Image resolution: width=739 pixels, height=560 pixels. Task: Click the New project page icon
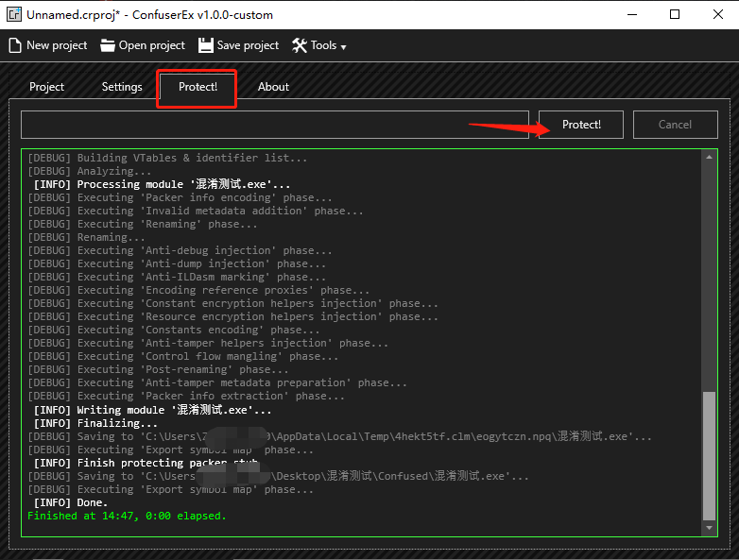point(15,45)
